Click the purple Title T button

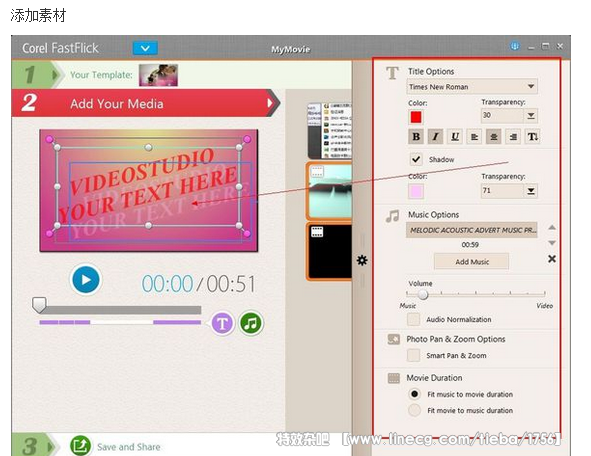(222, 323)
